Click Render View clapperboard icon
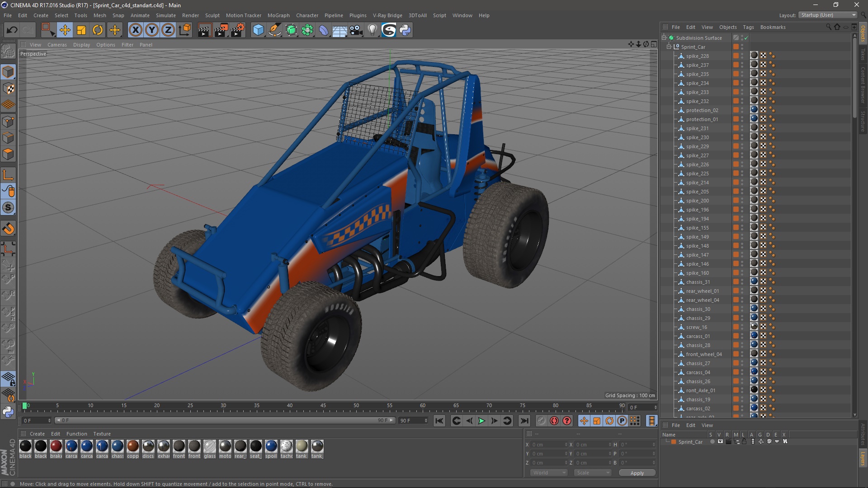Image resolution: width=868 pixels, height=488 pixels. [204, 30]
